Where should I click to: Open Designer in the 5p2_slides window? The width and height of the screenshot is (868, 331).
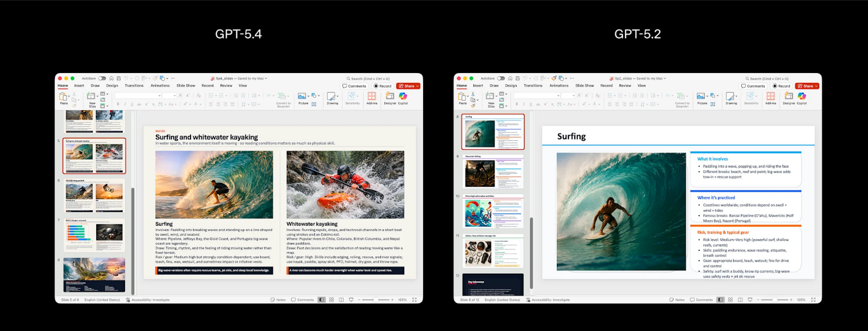coord(788,97)
